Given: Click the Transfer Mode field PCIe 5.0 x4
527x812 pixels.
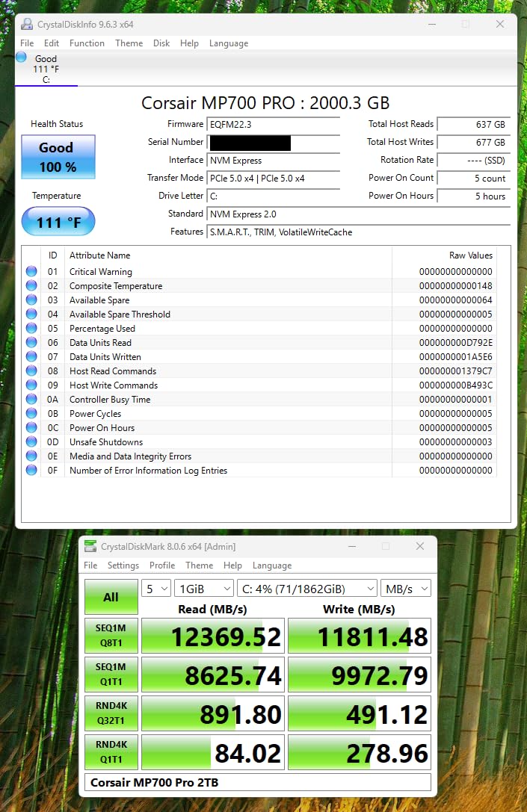Looking at the screenshot, I should point(273,178).
